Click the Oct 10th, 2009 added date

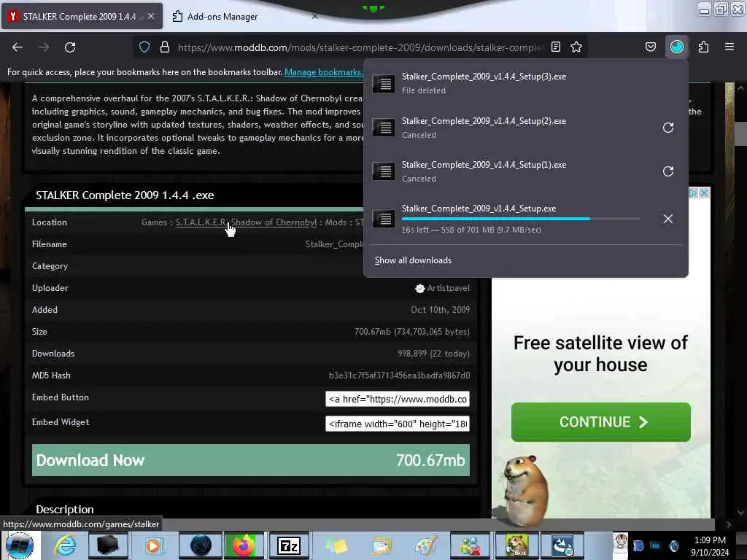pyautogui.click(x=440, y=309)
